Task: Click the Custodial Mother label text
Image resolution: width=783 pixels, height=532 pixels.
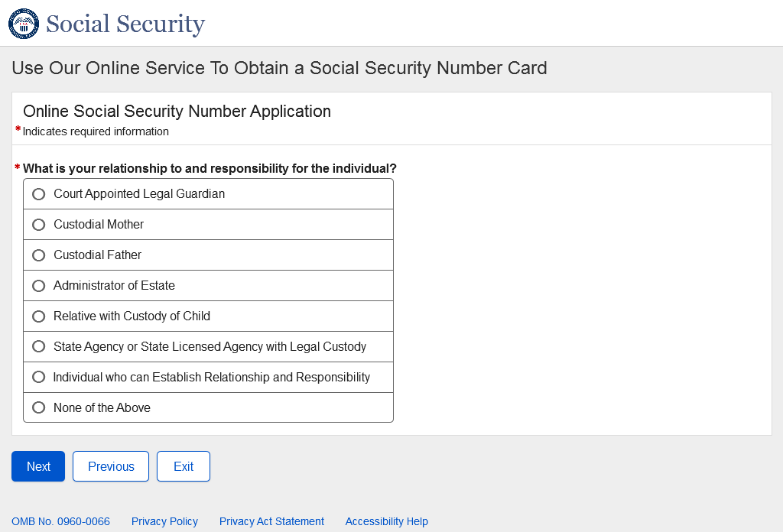Action: point(99,225)
